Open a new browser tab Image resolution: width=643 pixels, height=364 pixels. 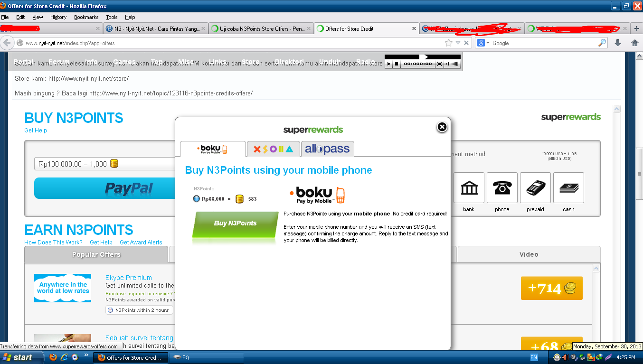pyautogui.click(x=637, y=28)
